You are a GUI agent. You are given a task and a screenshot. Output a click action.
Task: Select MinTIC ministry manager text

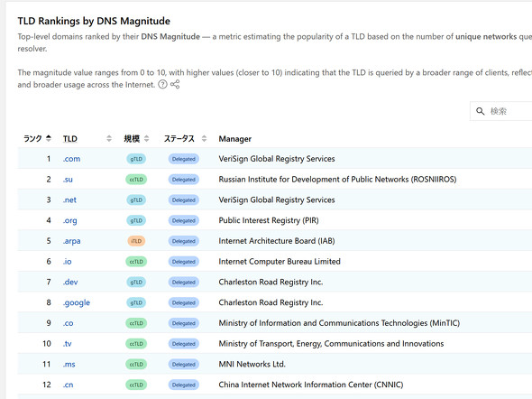coord(339,323)
